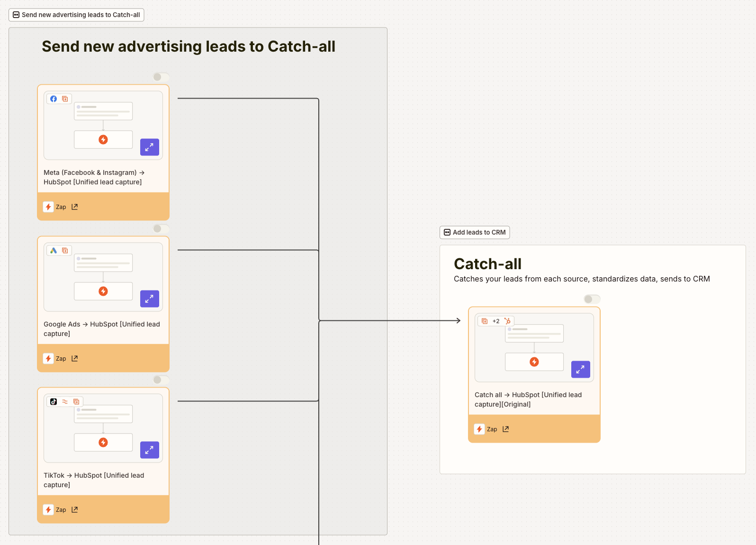Click the Catch all → HubSpot title text
756x545 pixels.
(528, 400)
